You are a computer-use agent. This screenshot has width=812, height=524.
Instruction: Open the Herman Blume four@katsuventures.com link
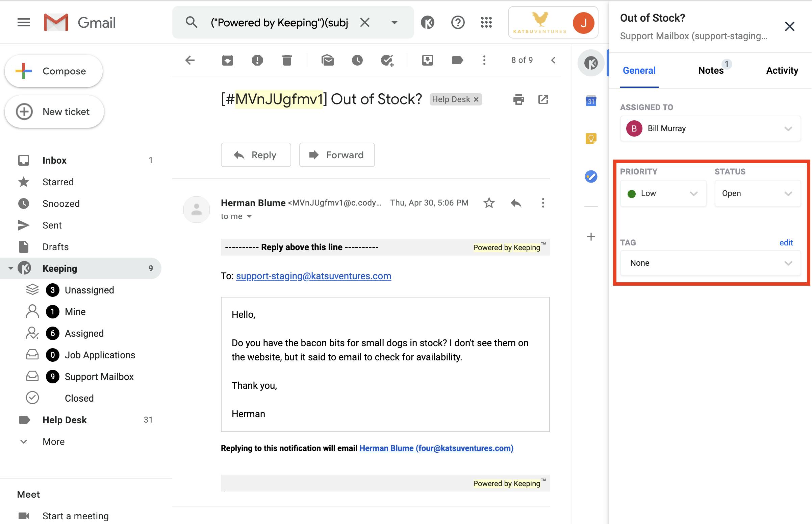(x=436, y=448)
